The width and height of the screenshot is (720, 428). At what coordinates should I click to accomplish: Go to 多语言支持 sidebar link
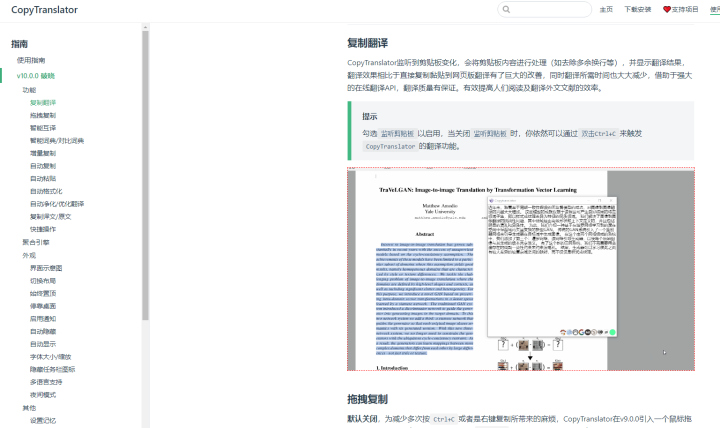point(46,382)
